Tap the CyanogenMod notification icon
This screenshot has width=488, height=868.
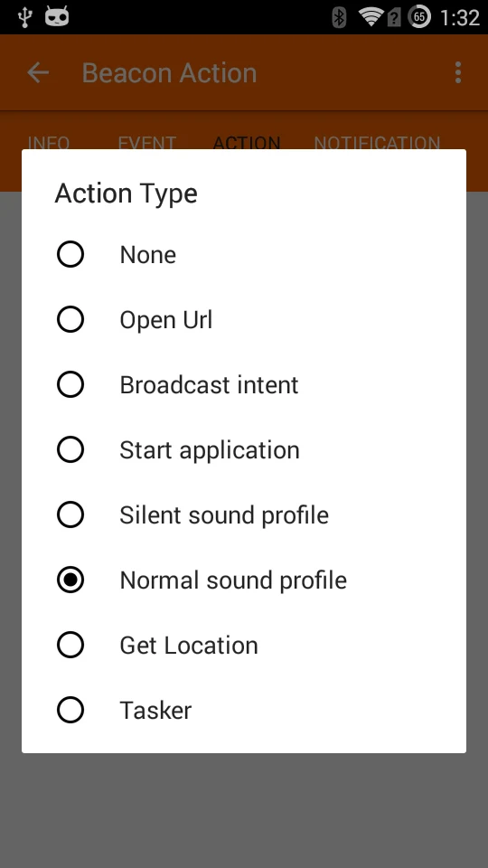pyautogui.click(x=57, y=16)
